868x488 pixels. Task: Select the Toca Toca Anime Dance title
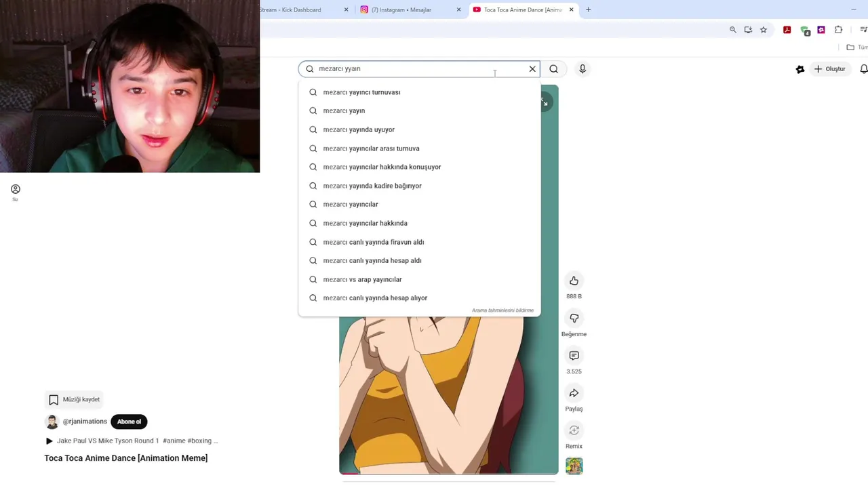click(126, 458)
